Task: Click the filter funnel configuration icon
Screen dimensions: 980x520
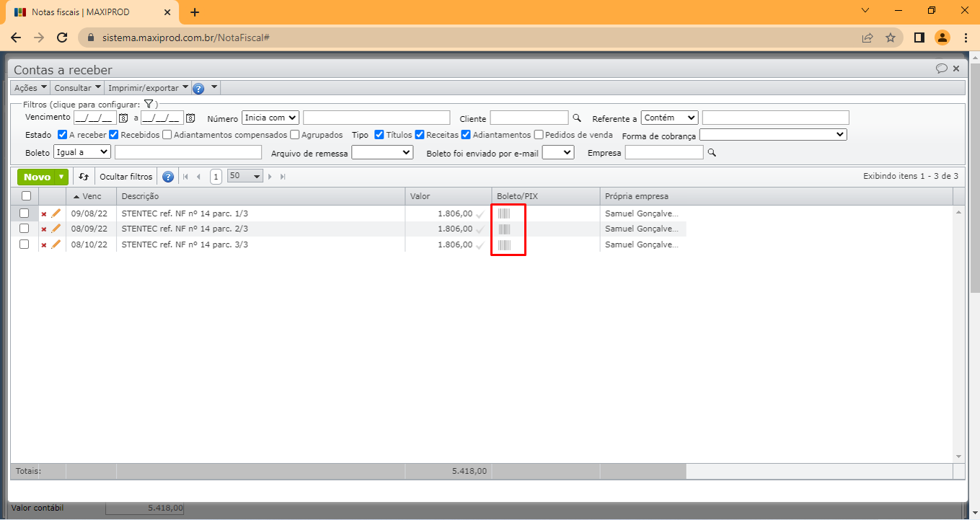Action: pos(148,104)
